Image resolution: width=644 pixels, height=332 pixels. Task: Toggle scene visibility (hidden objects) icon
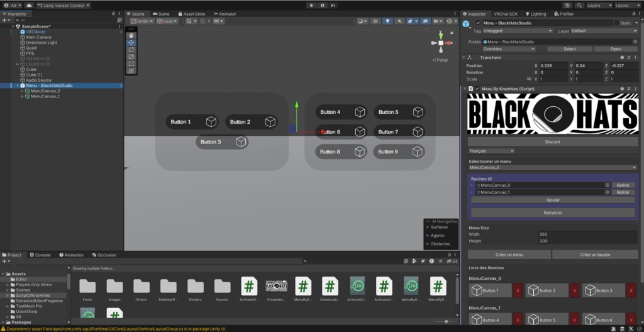[x=426, y=21]
